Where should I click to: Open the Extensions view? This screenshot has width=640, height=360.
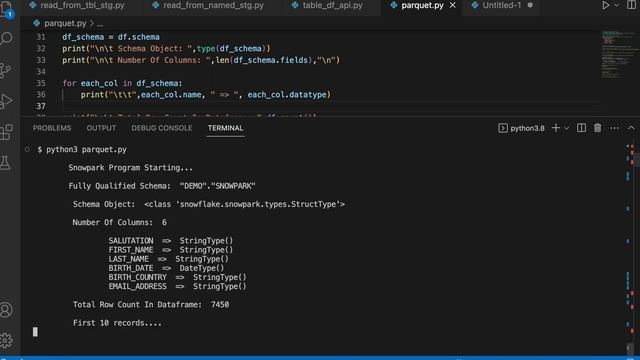point(6,132)
